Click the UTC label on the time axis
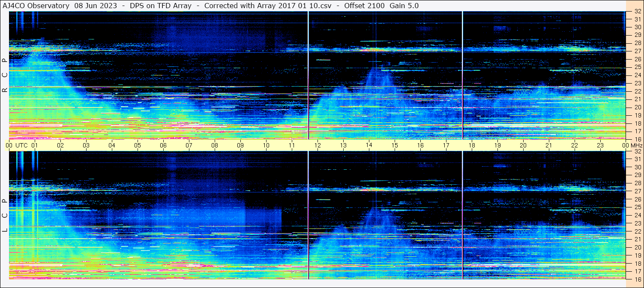The width and height of the screenshot is (644, 288). pyautogui.click(x=21, y=145)
